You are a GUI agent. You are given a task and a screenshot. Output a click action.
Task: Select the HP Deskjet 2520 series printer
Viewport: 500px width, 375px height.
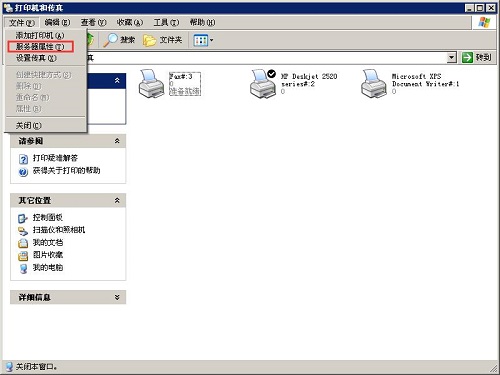point(263,84)
